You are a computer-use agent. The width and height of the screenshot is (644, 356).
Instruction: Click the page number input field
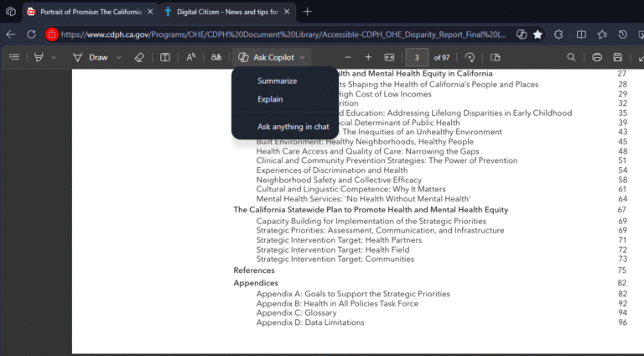coord(417,58)
